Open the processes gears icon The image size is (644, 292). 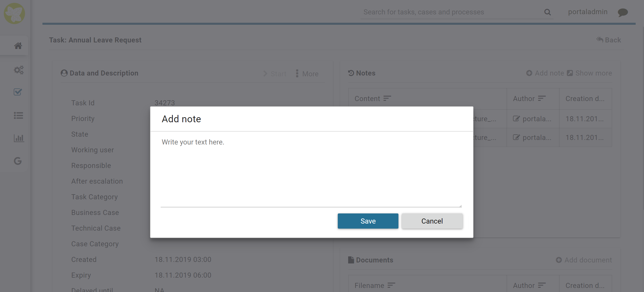point(18,70)
